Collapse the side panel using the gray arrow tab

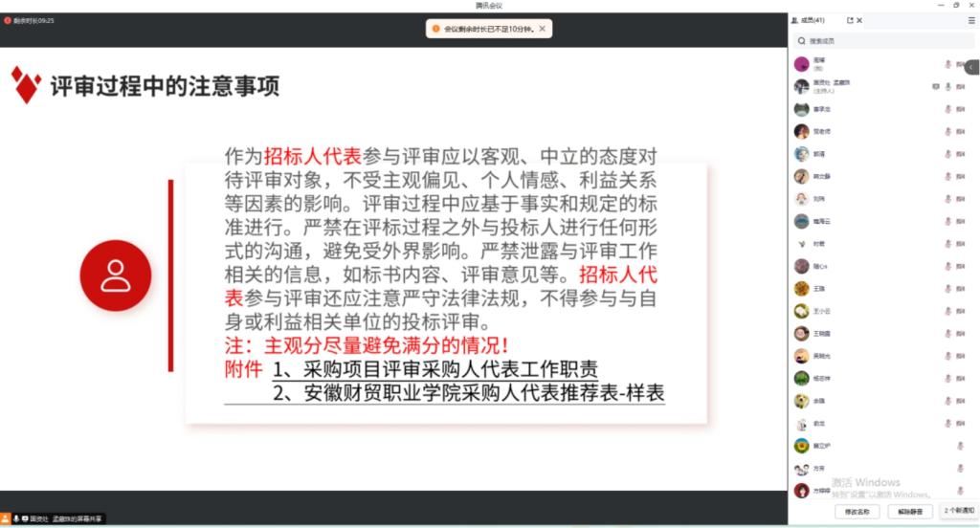point(972,67)
